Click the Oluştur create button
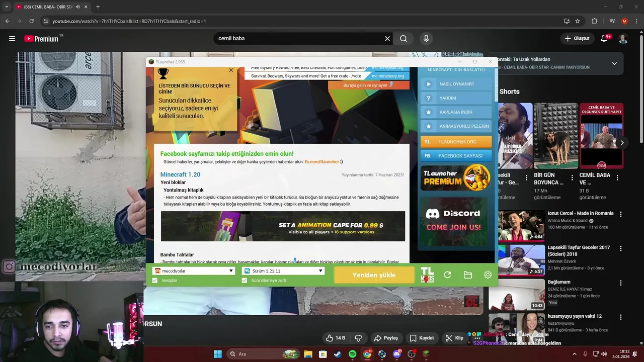Screen dimensions: 644x362 577,38
